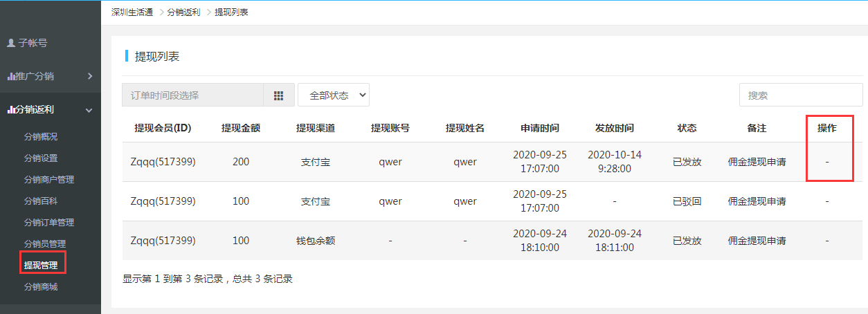Image resolution: width=868 pixels, height=314 pixels.
Task: Open the 全部状态 status dropdown
Action: pos(334,95)
